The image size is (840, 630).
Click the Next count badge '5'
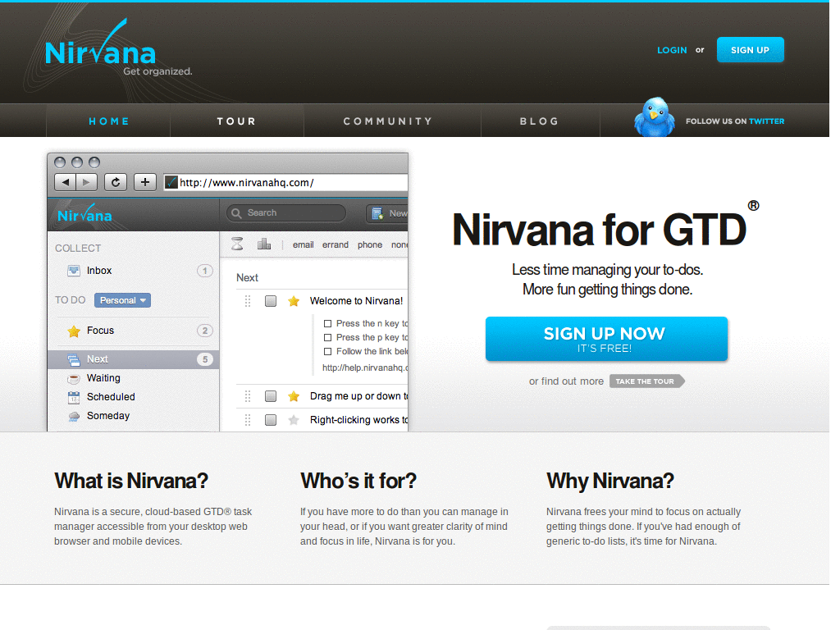click(x=204, y=359)
